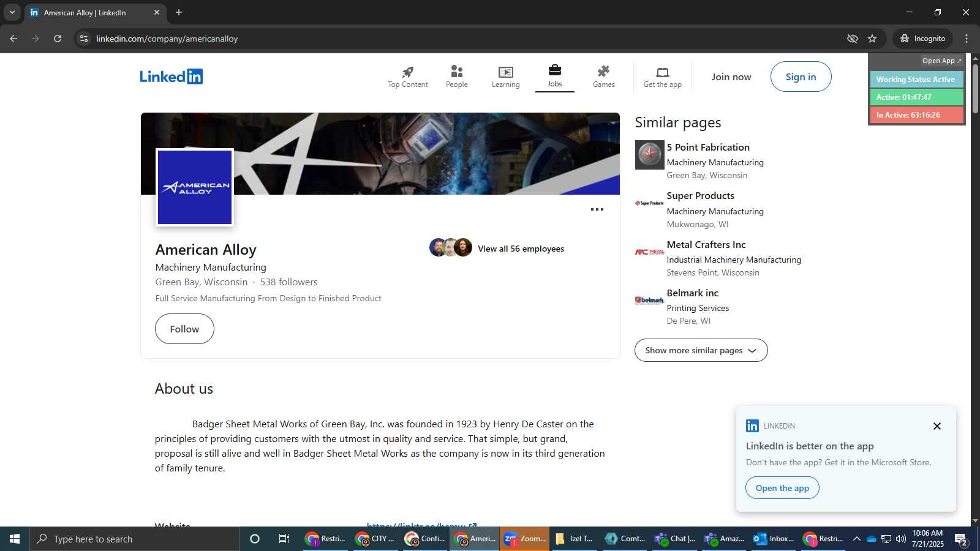View all 56 employees link
The width and height of the screenshot is (980, 551).
pyautogui.click(x=521, y=249)
